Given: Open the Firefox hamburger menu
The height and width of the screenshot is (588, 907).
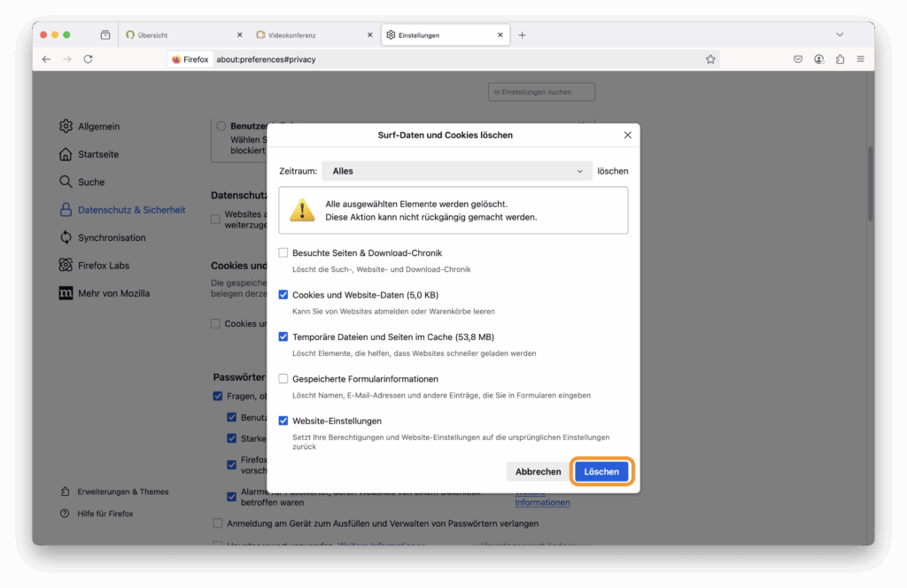Looking at the screenshot, I should tap(861, 59).
